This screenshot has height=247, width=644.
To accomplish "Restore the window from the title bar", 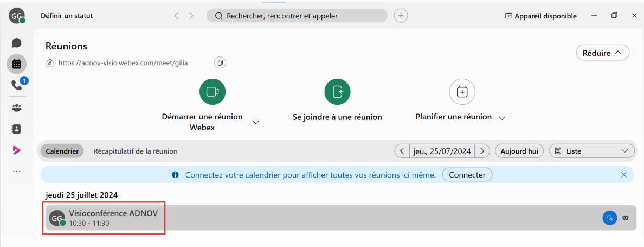I will pyautogui.click(x=614, y=16).
